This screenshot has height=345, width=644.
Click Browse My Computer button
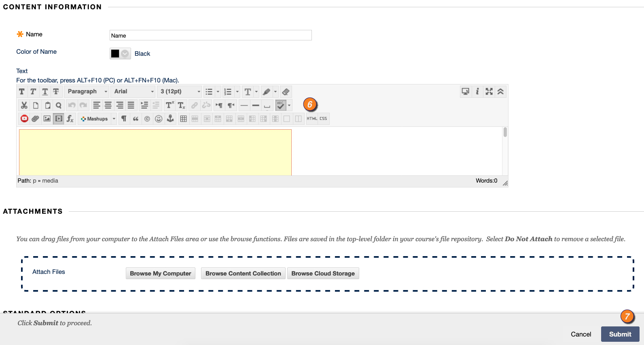tap(161, 273)
